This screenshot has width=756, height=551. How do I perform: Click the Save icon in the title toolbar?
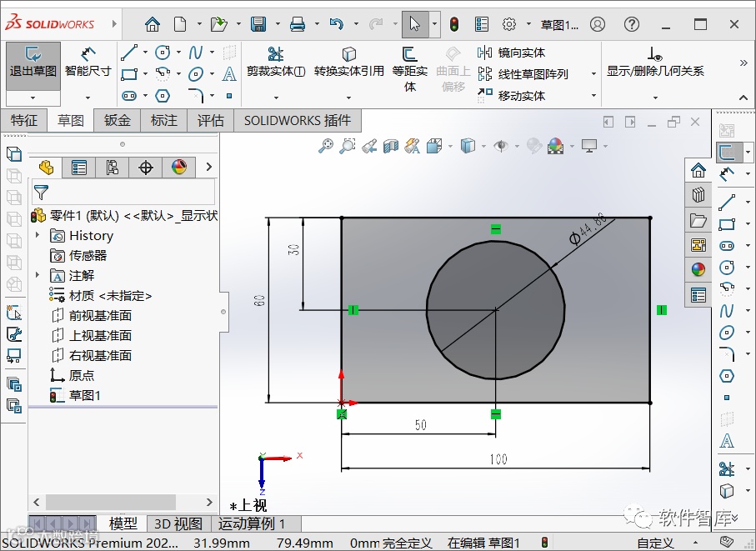(258, 23)
